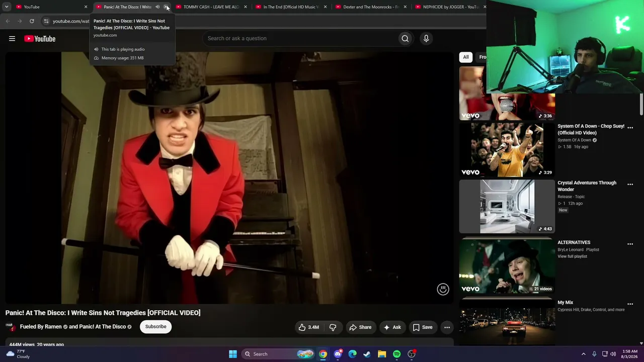Switch to the Dexter and The Moonrocks tab
The image size is (644, 362).
coord(370,7)
